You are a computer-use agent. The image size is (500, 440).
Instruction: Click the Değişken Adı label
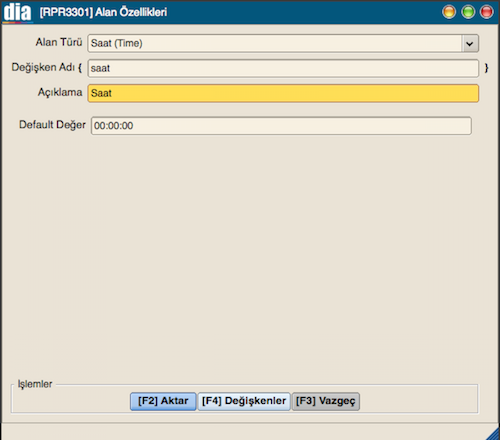point(43,67)
